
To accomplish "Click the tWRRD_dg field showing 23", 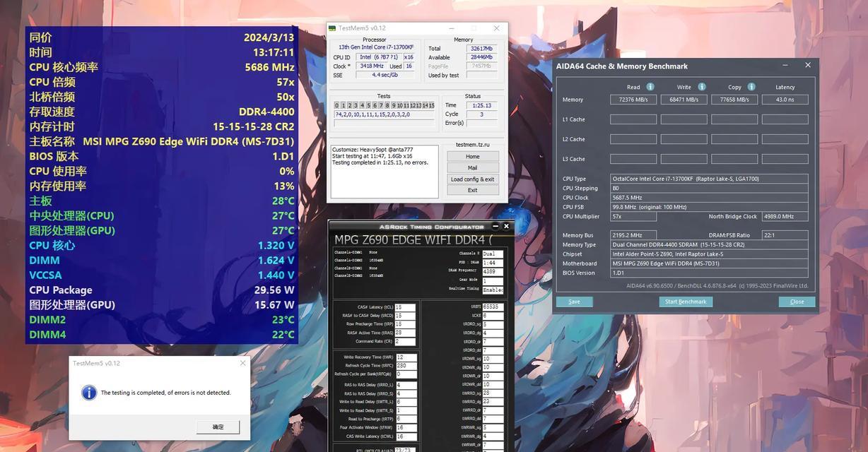I will 493,401.
